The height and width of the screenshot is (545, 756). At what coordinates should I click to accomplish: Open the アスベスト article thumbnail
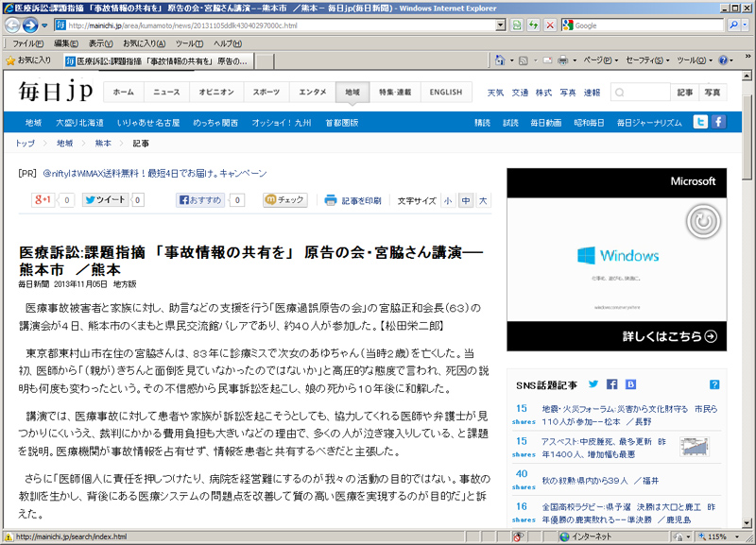tap(695, 447)
